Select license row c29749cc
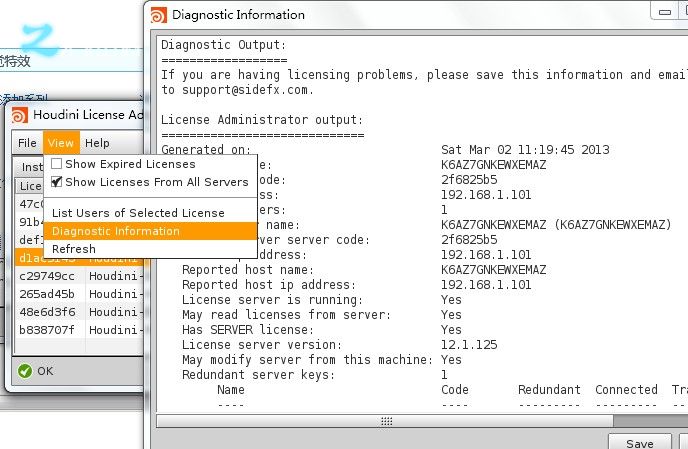688x449 pixels. (x=47, y=276)
